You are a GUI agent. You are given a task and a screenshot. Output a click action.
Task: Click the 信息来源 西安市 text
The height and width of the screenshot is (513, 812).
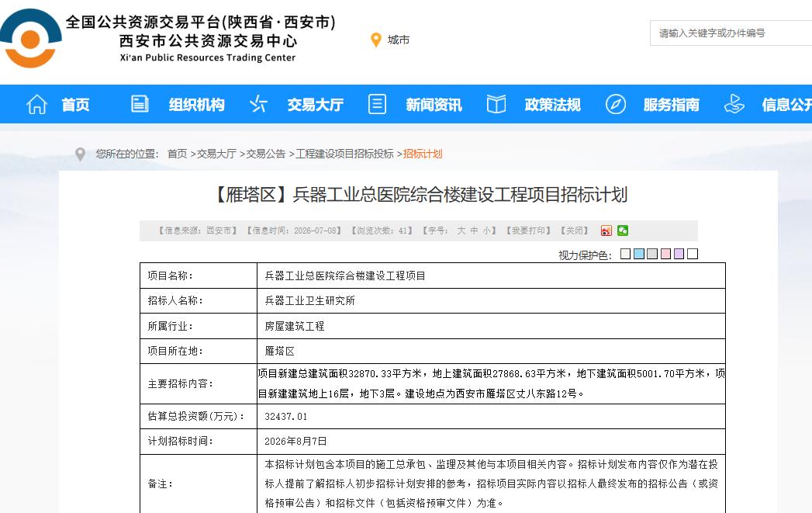coord(197,231)
